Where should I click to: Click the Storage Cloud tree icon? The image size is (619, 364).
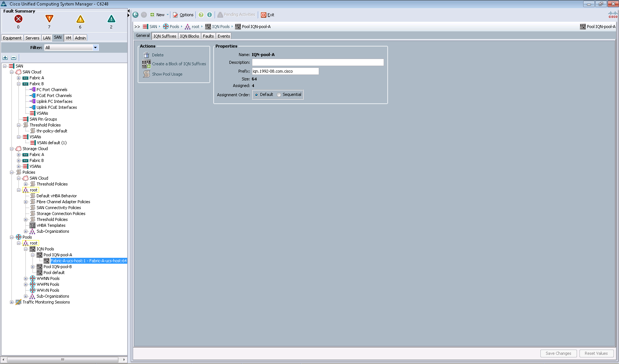point(18,149)
